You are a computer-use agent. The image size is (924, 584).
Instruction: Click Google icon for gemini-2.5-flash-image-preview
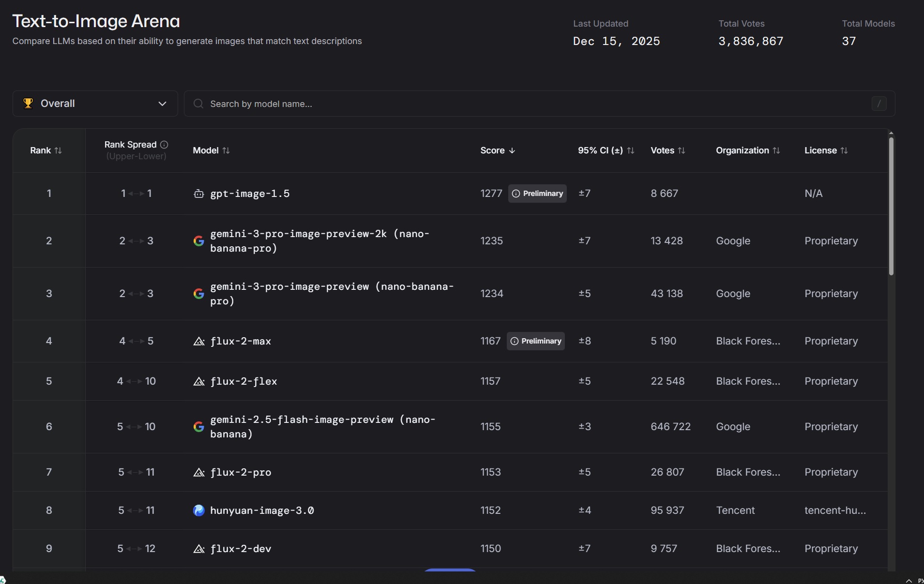198,427
